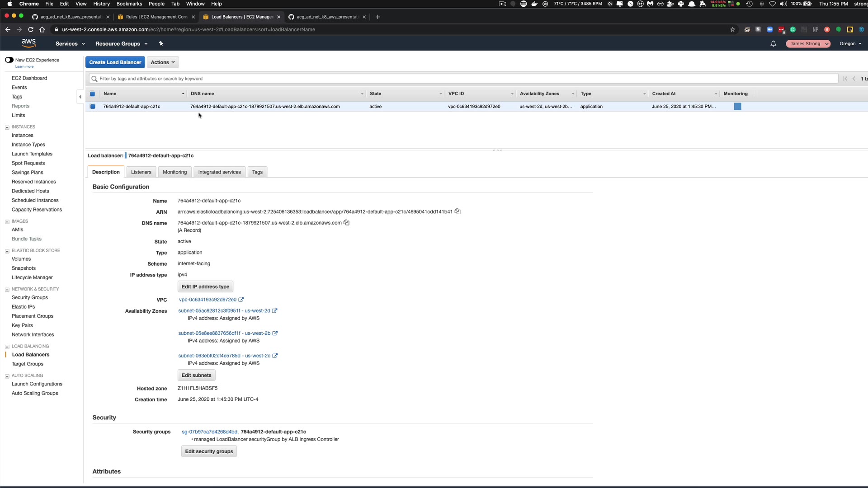Click the blue Monitoring indicator square

click(x=737, y=107)
